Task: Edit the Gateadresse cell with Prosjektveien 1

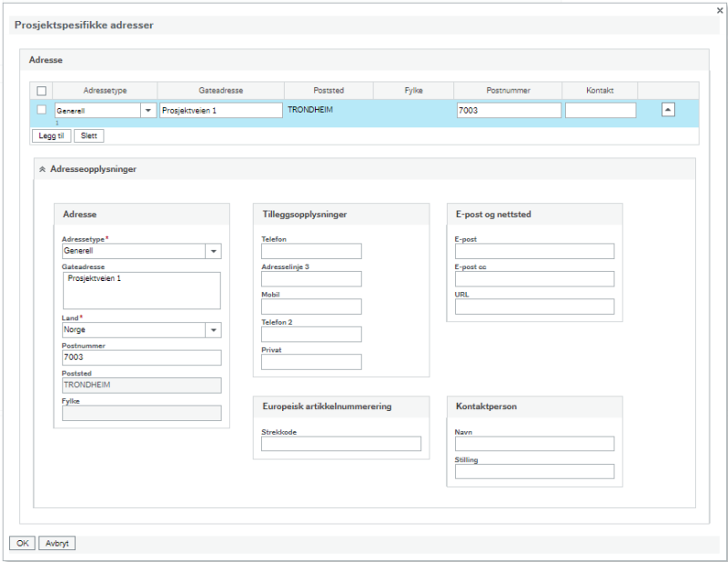Action: point(221,110)
